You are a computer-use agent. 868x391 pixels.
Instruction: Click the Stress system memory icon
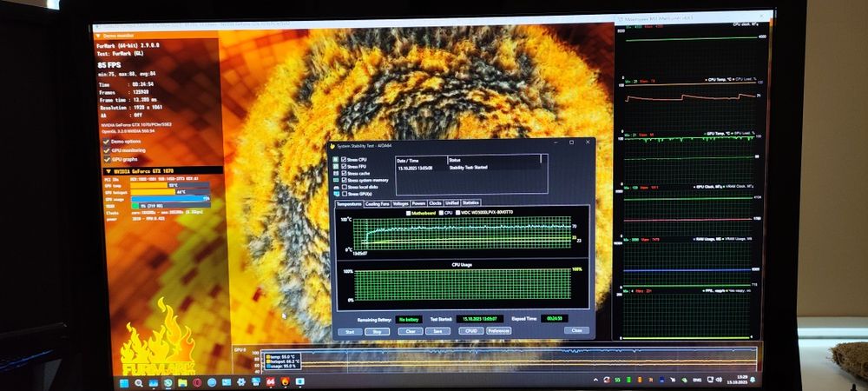click(x=335, y=180)
